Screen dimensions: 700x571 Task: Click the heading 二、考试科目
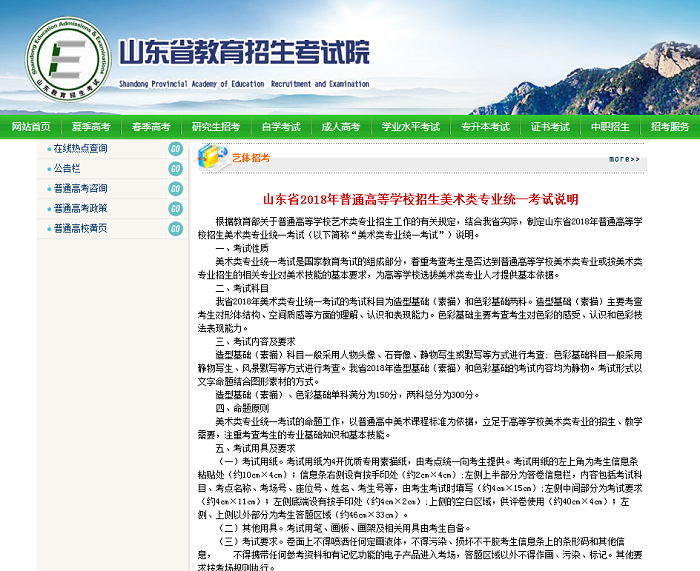242,288
